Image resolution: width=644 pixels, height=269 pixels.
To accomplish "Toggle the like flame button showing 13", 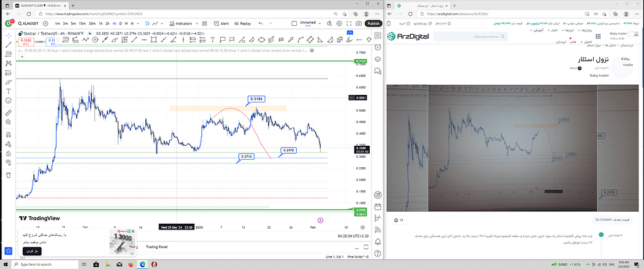I will [x=399, y=220].
